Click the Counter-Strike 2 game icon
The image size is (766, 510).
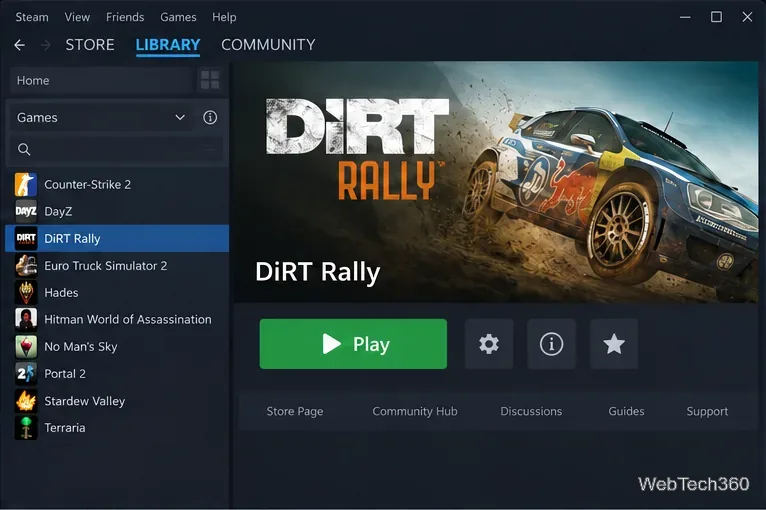pos(26,185)
